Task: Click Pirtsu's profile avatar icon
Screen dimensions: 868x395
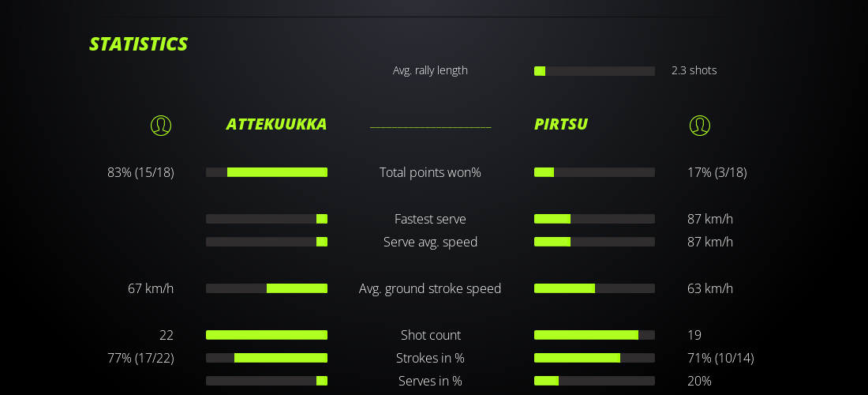Action: 700,126
